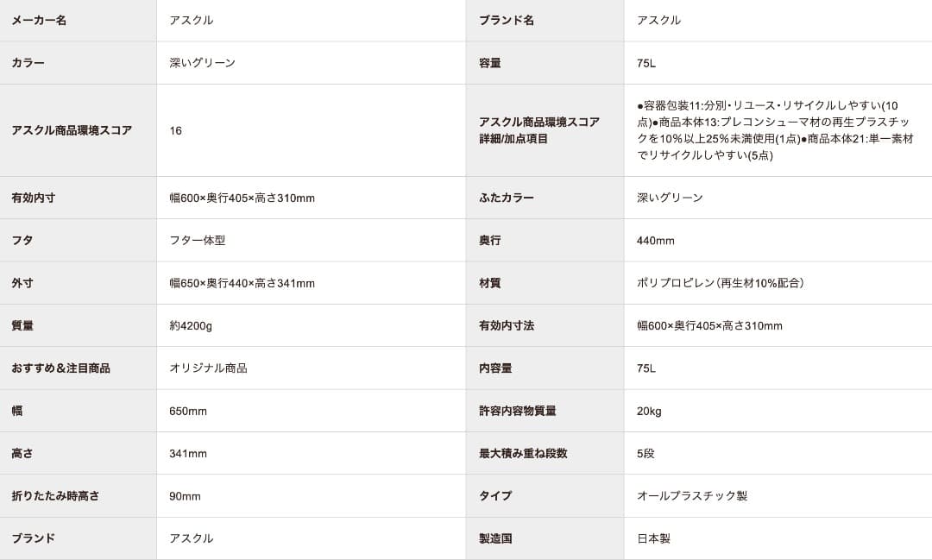Screen dimensions: 932x560
Task: Select the 製造国 label
Action: [495, 538]
